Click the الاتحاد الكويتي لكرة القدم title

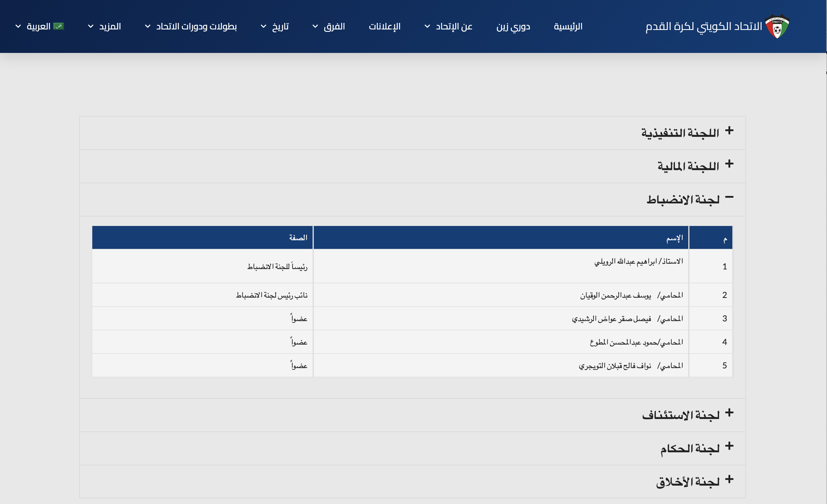[704, 26]
